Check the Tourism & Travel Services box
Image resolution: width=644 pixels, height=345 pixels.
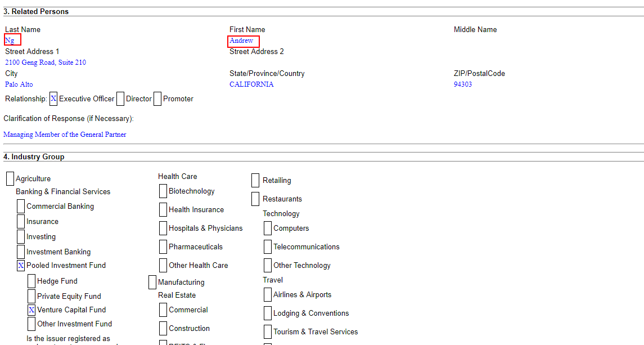pos(268,332)
